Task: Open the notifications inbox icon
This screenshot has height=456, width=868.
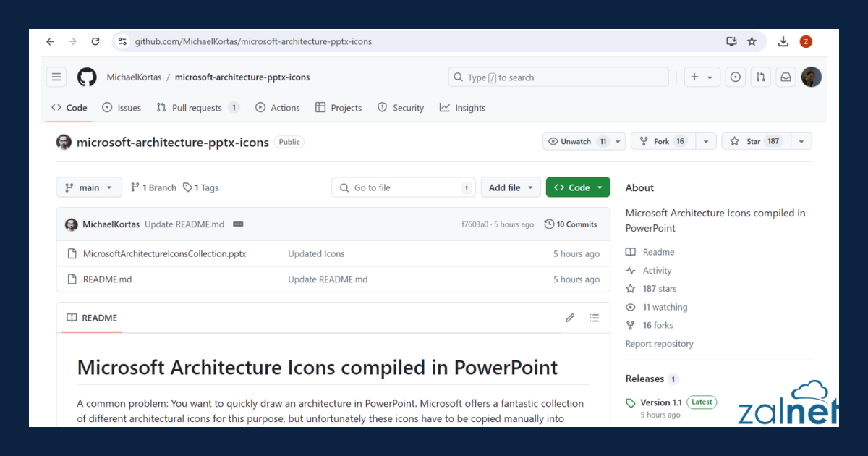Action: [786, 77]
